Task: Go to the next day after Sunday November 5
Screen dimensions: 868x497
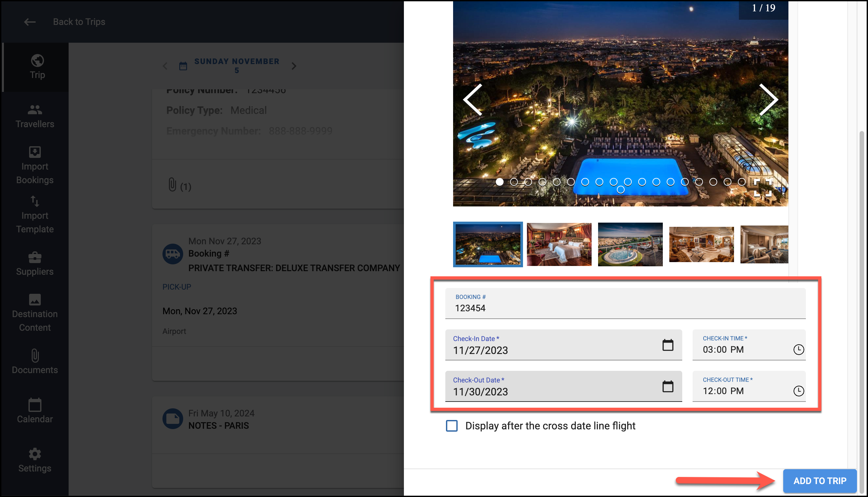Action: (294, 66)
